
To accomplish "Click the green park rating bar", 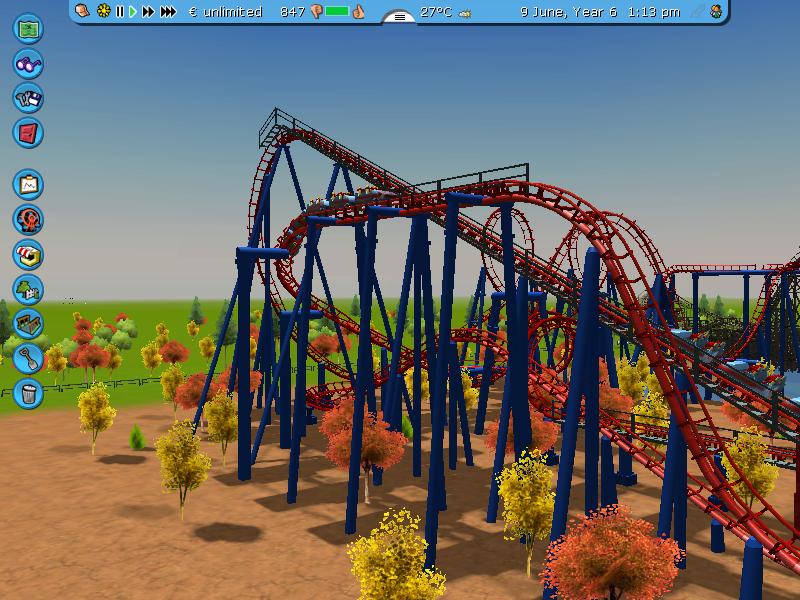I will click(337, 11).
